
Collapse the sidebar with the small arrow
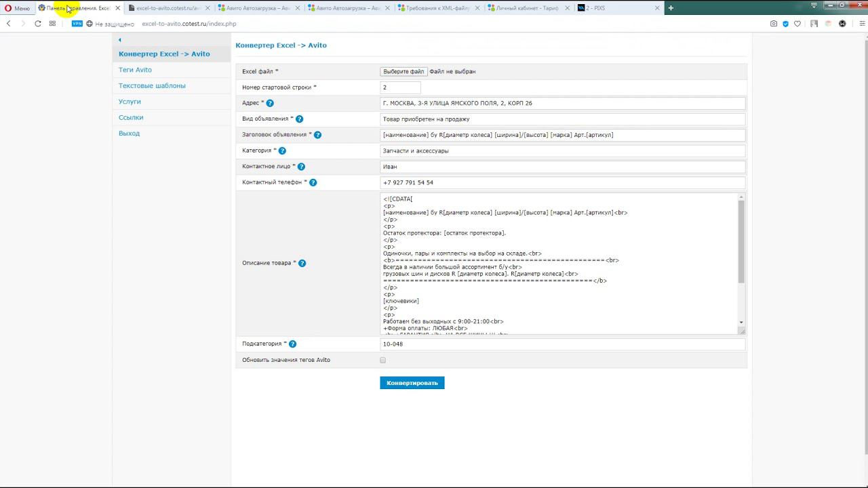point(120,40)
